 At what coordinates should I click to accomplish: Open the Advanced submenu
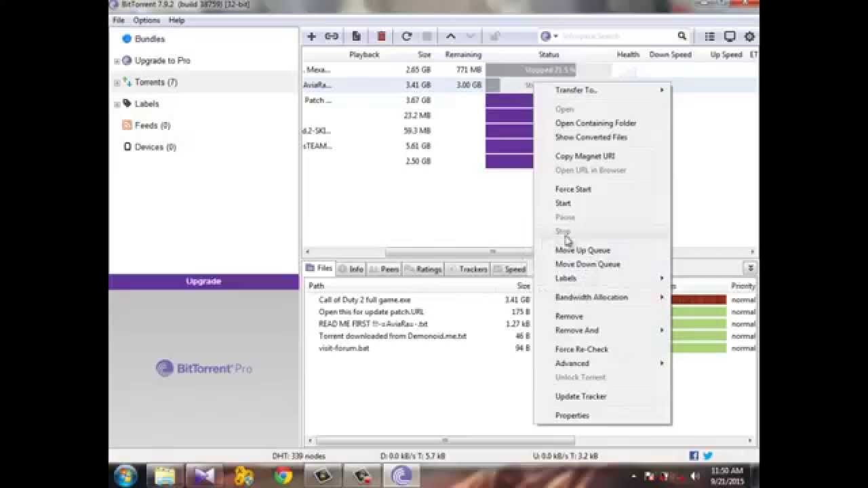(602, 363)
